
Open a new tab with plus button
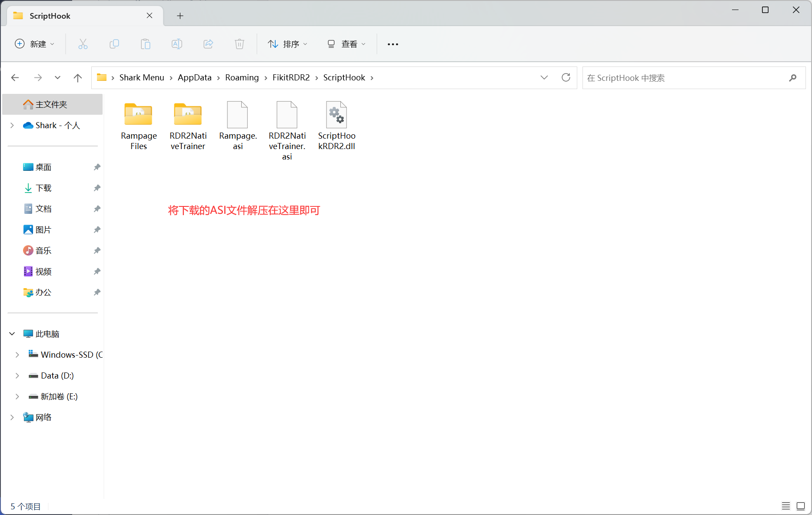pyautogui.click(x=180, y=16)
